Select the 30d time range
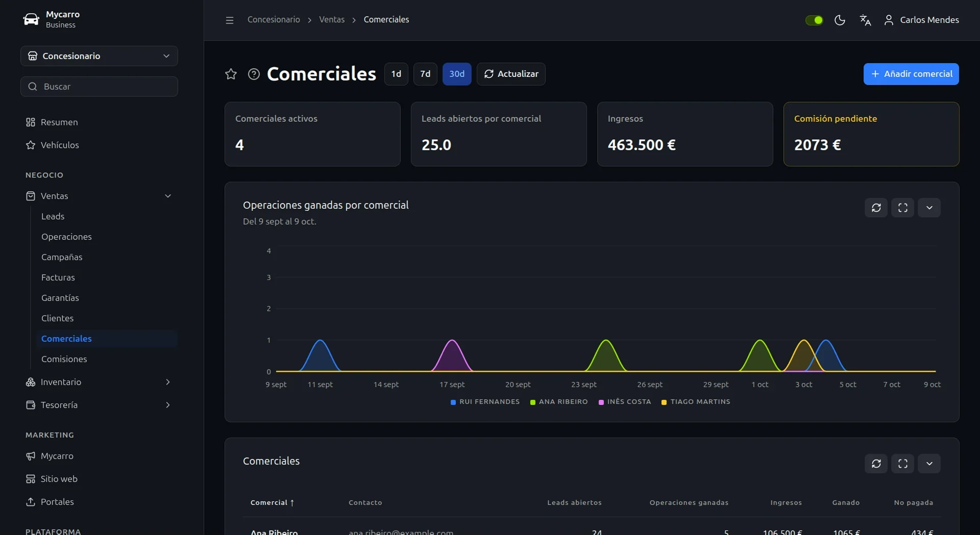Screen dimensions: 980x535 pos(457,74)
